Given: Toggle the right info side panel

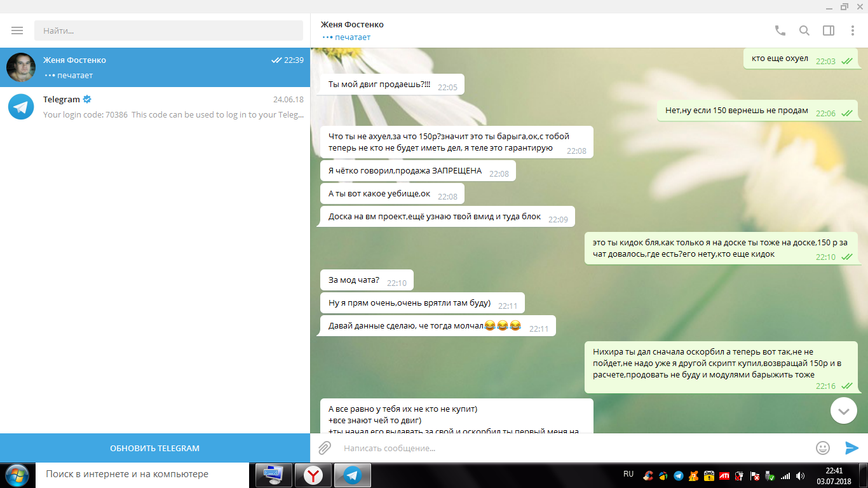Looking at the screenshot, I should click(x=829, y=30).
